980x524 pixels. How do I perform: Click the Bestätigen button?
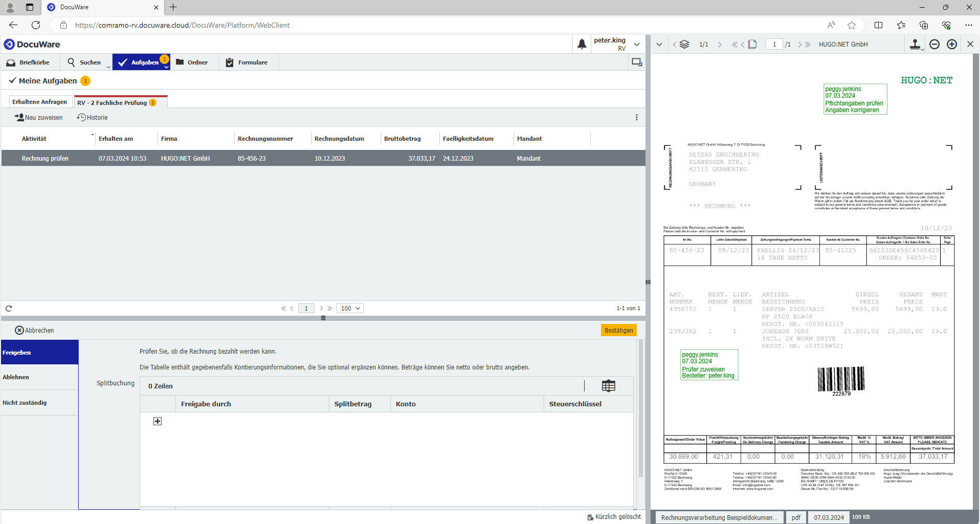click(x=618, y=331)
